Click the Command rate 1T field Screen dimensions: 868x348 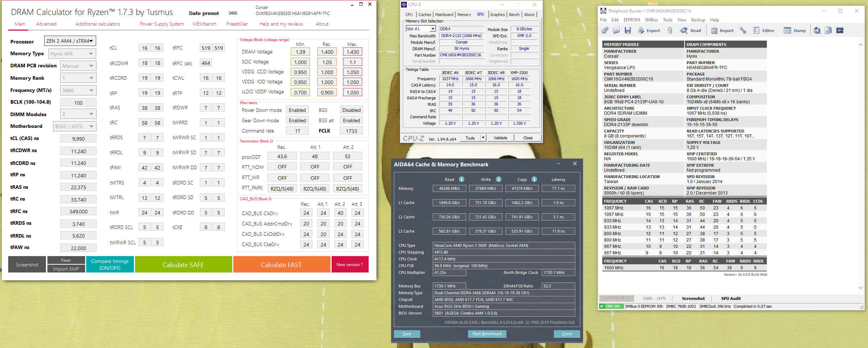tap(297, 131)
